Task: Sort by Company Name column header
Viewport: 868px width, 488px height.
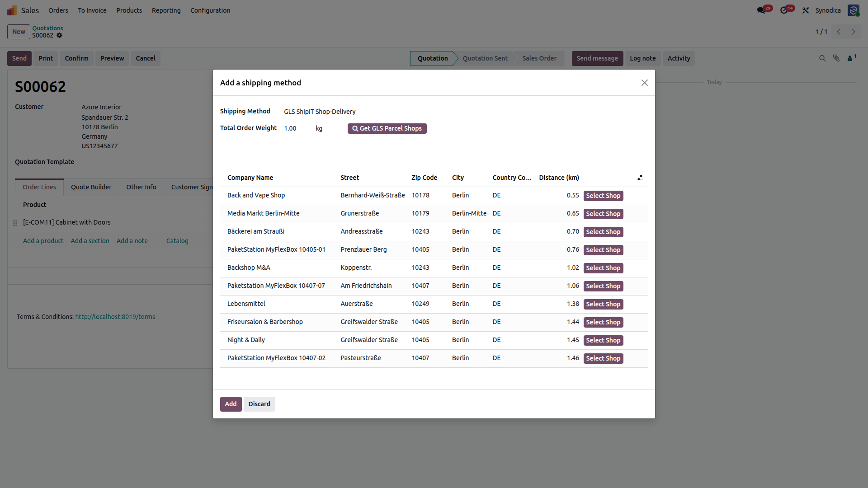Action: (x=250, y=178)
